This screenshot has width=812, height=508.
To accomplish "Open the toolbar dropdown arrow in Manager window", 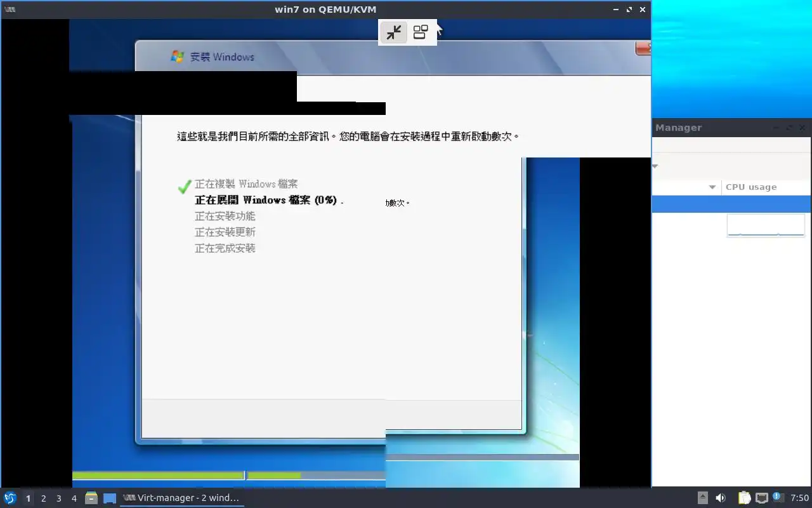I will click(655, 166).
